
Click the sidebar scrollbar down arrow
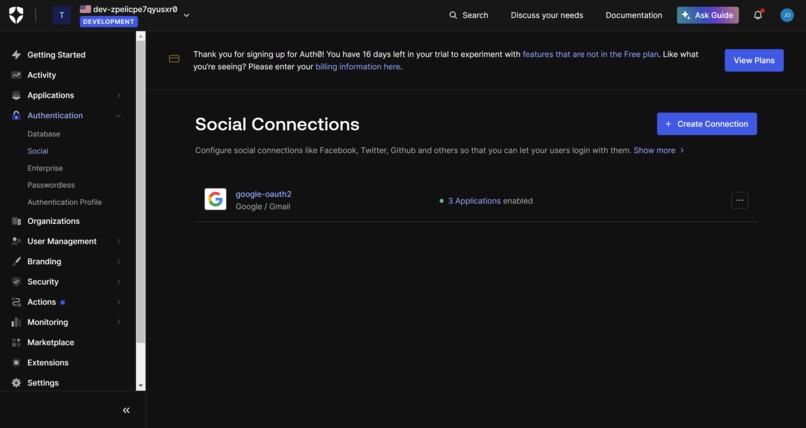tap(141, 386)
